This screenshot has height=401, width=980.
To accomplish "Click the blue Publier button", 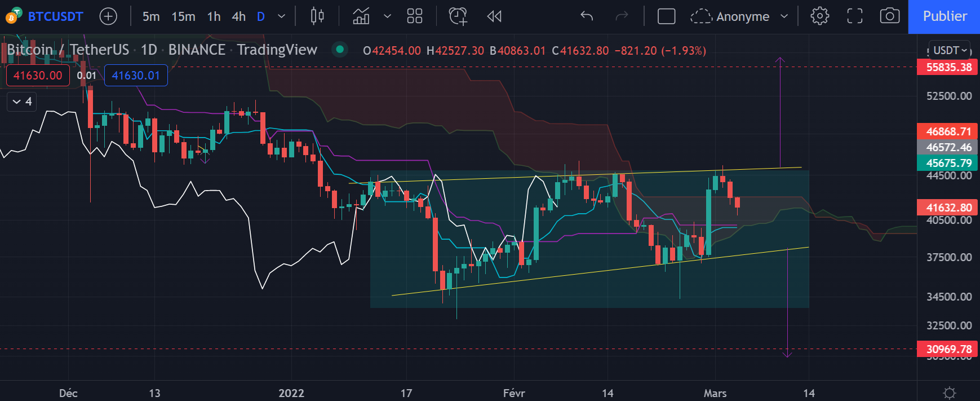I will tap(944, 16).
